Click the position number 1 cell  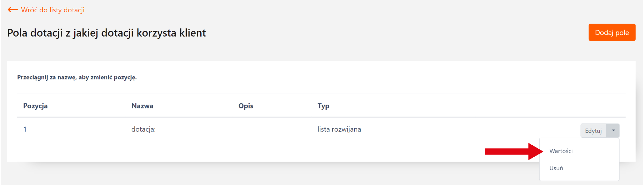[x=25, y=129]
